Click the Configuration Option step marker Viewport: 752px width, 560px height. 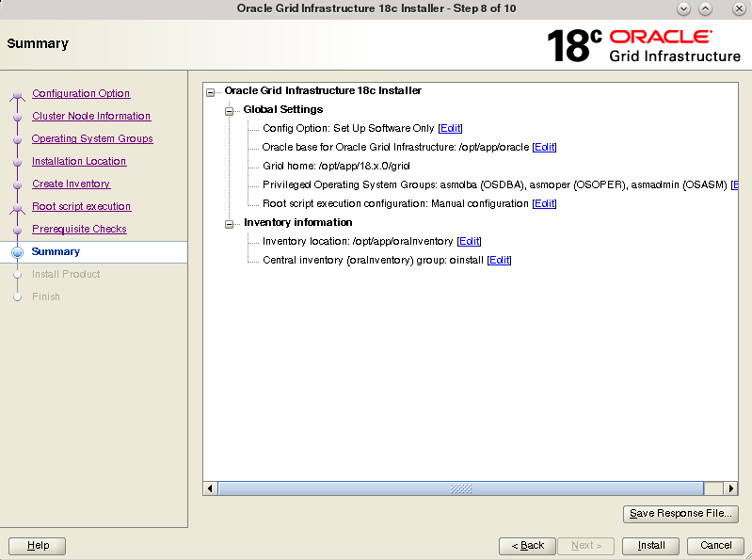coord(17,94)
